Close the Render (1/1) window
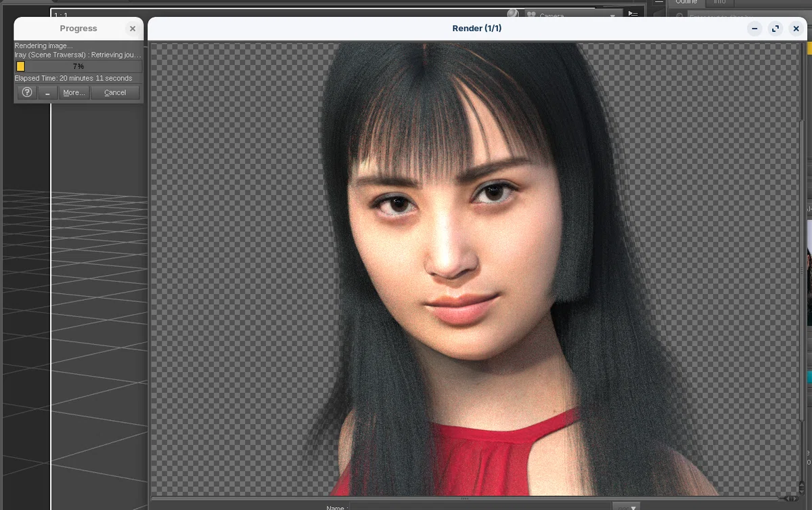 coord(796,28)
